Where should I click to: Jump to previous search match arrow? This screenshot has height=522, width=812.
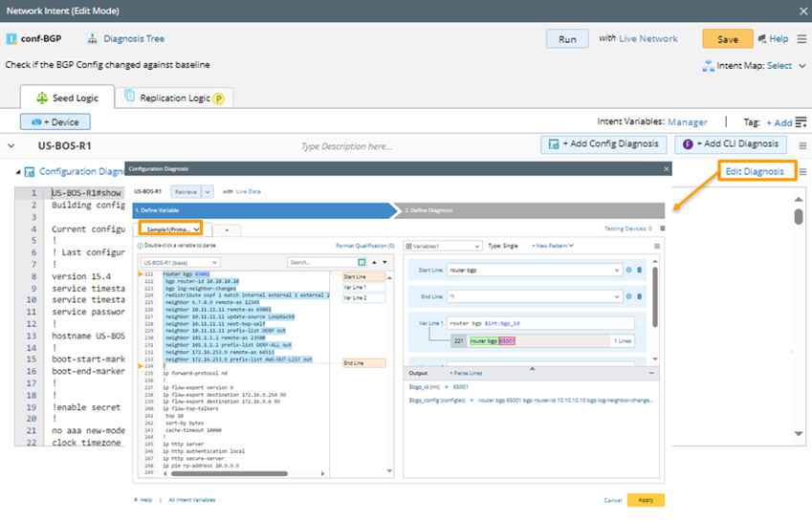tap(374, 262)
